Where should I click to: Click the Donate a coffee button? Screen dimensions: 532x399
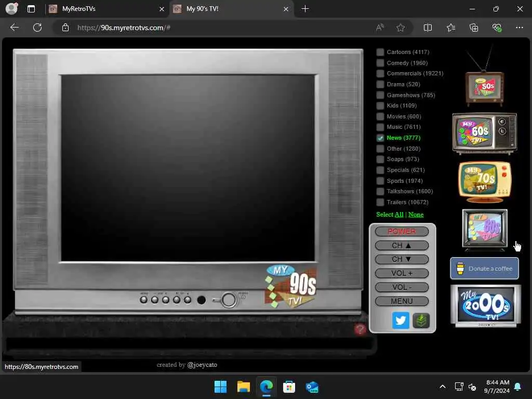(484, 269)
